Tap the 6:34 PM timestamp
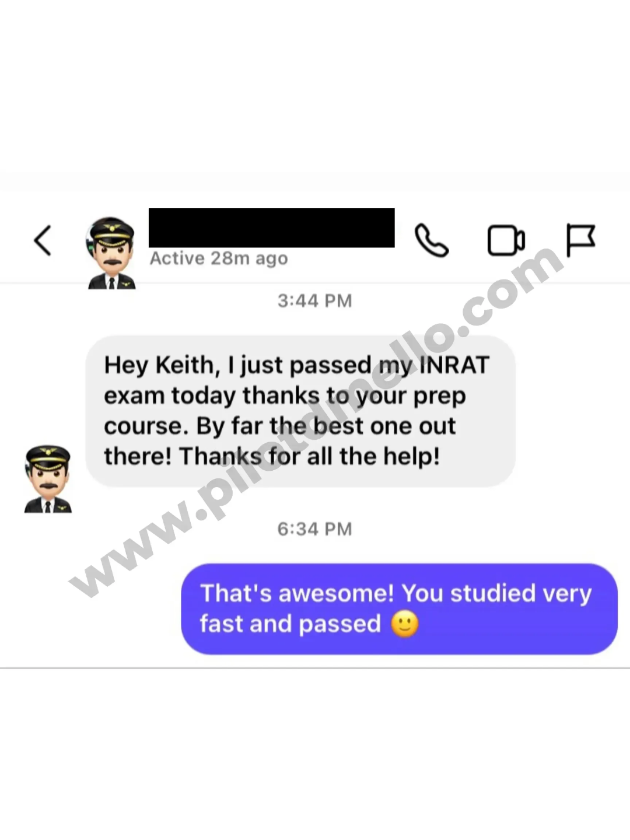Screen dimensions: 630x840 click(315, 529)
